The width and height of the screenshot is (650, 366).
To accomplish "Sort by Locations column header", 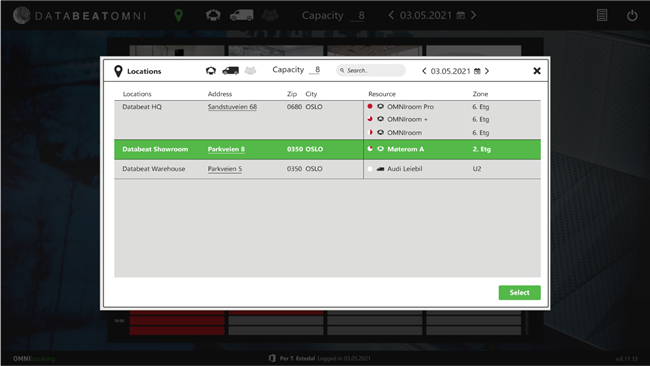I will [137, 94].
